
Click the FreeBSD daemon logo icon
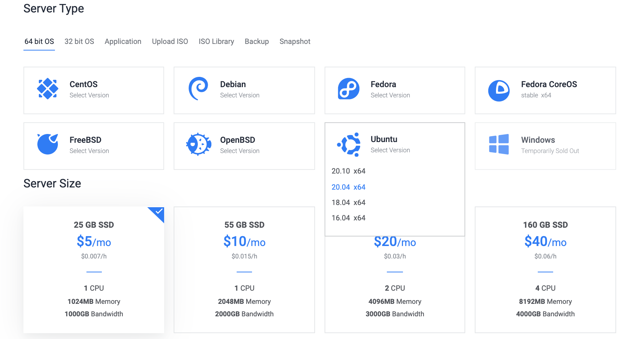point(48,144)
